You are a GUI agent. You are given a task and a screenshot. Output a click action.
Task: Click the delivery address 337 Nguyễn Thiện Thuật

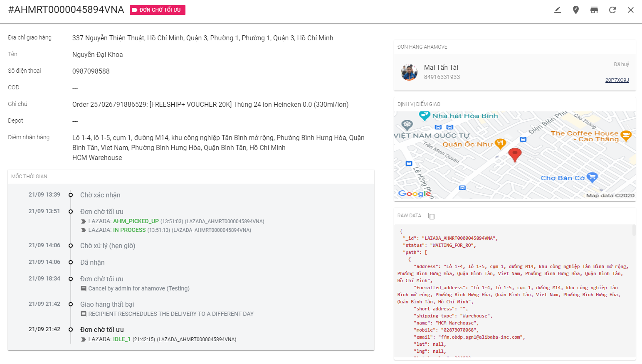pos(203,38)
